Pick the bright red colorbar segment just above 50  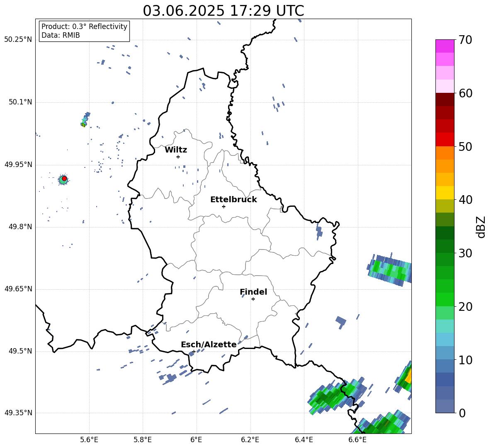coord(445,140)
